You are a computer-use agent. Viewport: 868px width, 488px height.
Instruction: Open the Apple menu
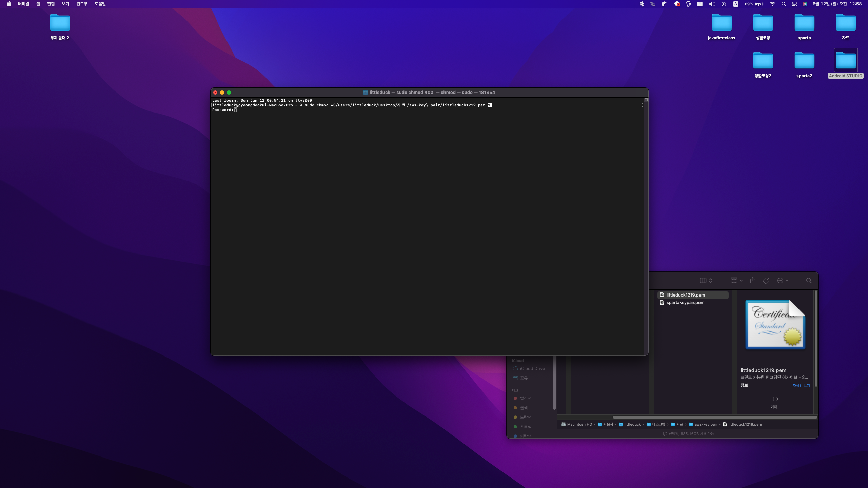point(9,4)
